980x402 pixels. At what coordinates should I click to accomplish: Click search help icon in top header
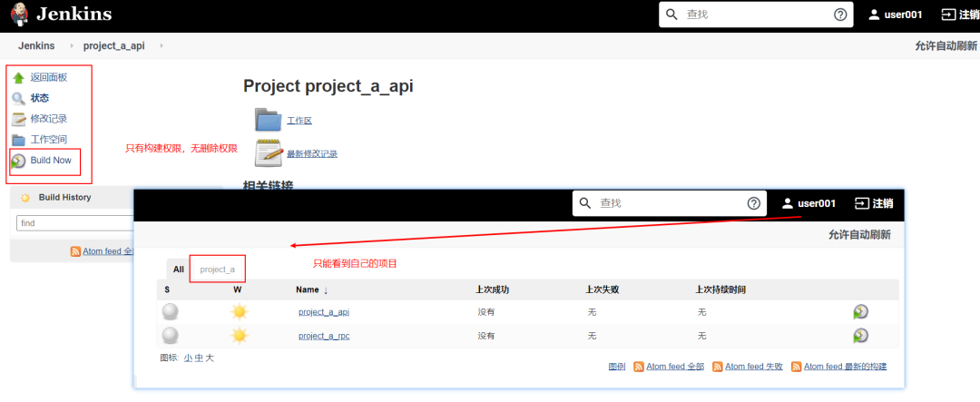840,15
